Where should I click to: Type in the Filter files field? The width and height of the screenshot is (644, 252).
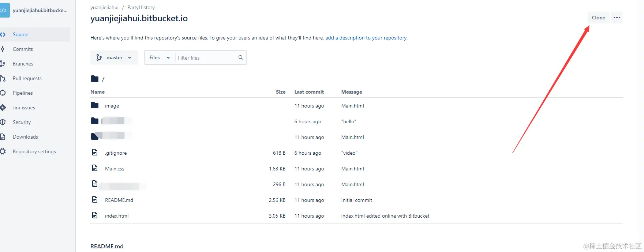[x=206, y=58]
